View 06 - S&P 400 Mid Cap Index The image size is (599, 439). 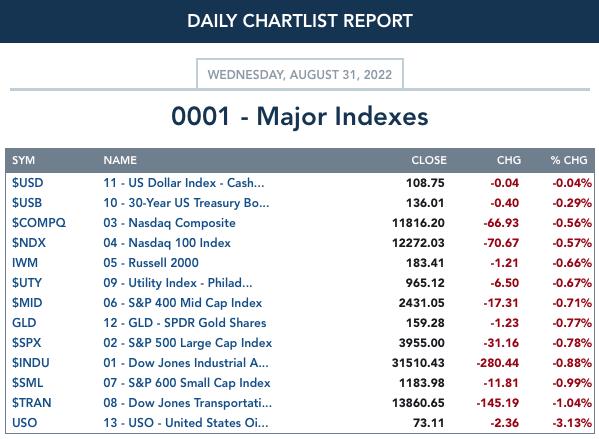coord(183,303)
